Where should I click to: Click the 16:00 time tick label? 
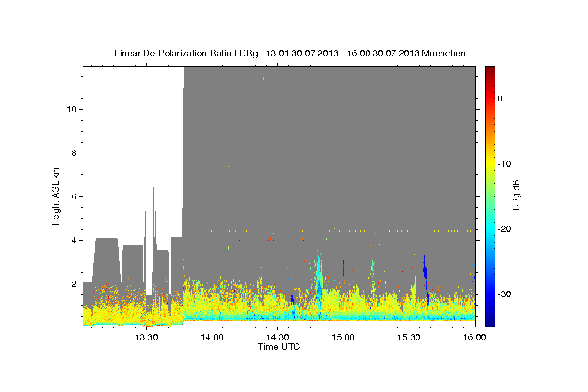point(474,337)
